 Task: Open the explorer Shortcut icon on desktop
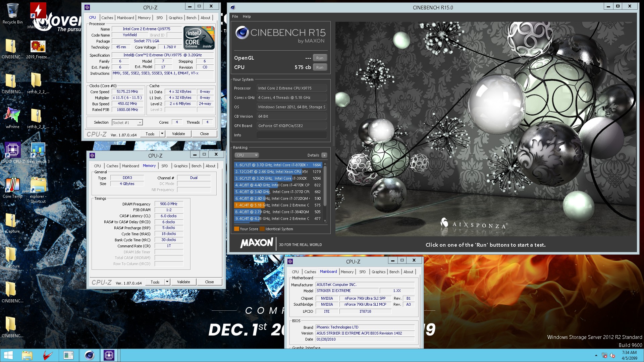point(38,190)
